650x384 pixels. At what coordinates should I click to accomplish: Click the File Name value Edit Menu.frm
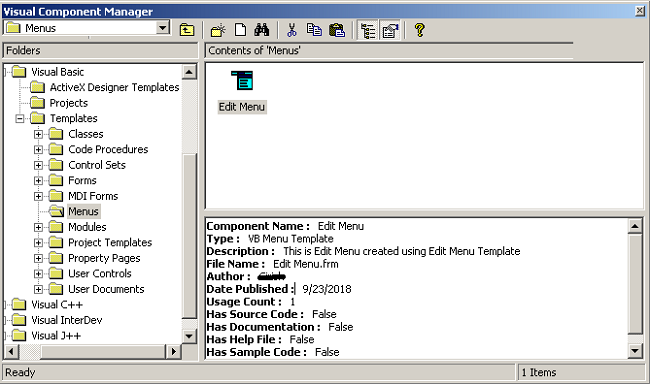coord(306,264)
